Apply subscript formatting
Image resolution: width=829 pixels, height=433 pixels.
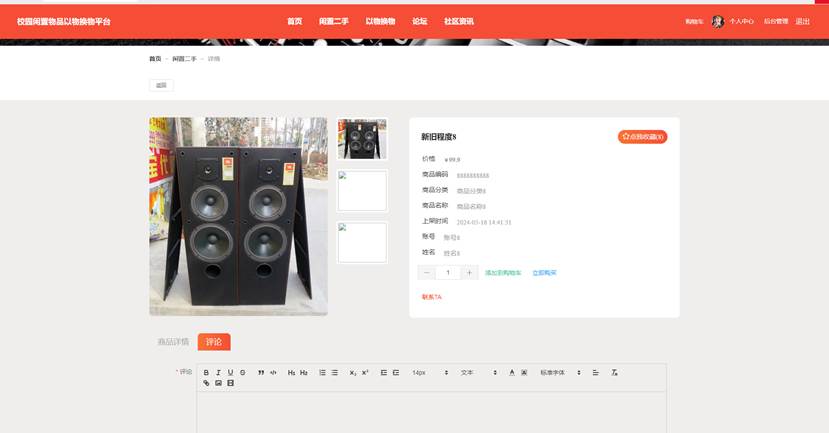[x=353, y=373]
